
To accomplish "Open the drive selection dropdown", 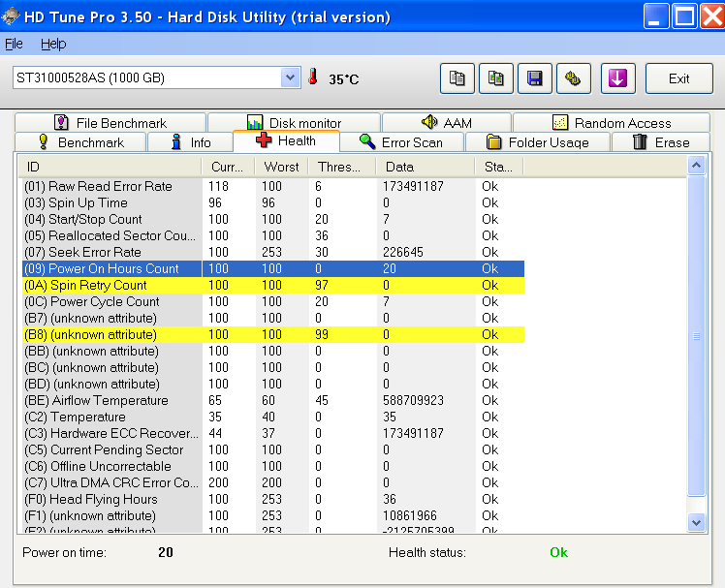I will [x=290, y=77].
